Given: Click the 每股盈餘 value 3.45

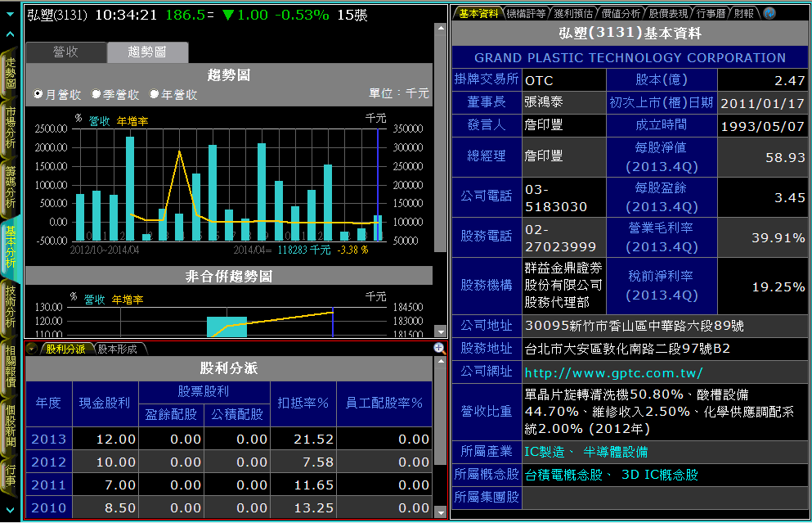Looking at the screenshot, I should click(x=790, y=197).
